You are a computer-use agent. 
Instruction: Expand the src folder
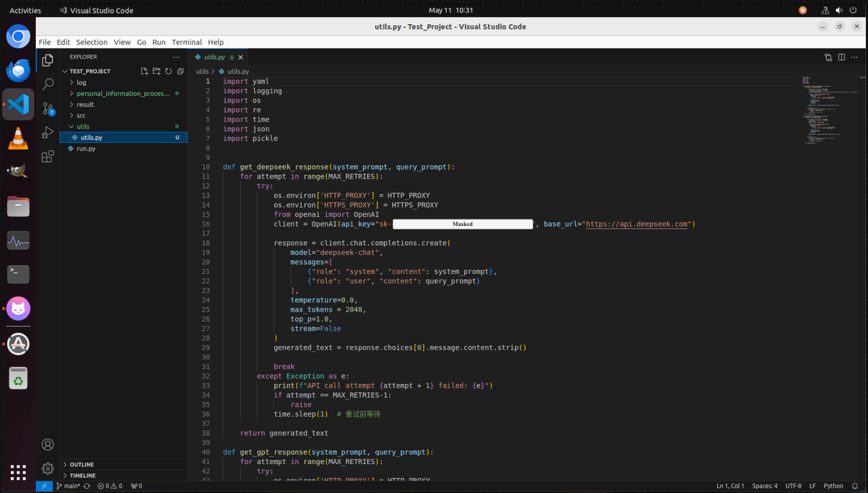[x=81, y=116]
